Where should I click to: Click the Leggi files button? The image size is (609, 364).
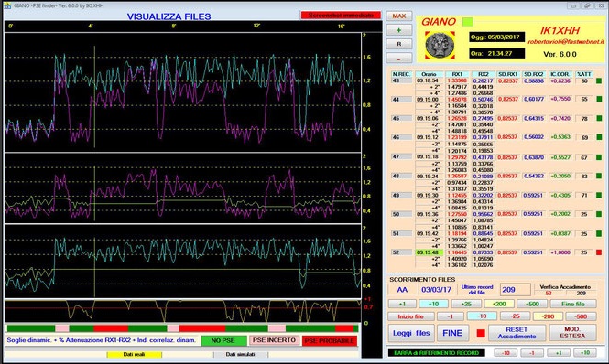411,333
